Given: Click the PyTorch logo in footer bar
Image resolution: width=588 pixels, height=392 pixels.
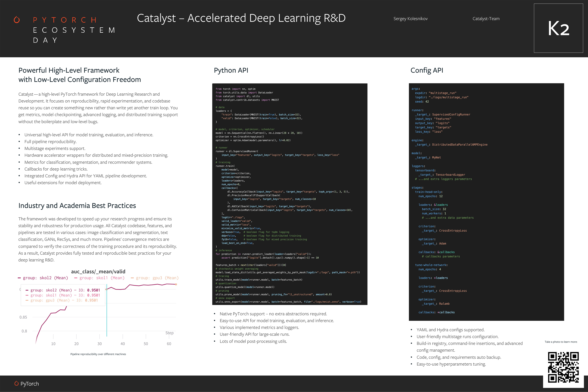Looking at the screenshot, I should (27, 384).
